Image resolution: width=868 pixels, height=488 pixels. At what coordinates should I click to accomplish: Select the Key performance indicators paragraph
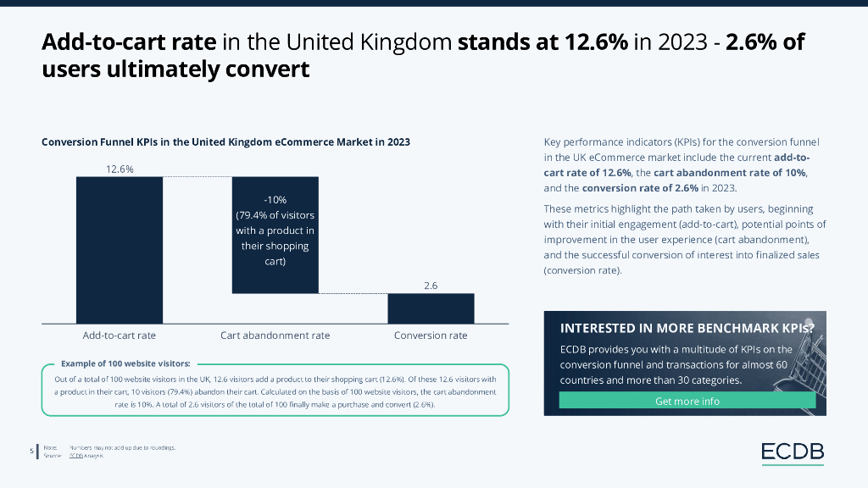[x=683, y=164]
